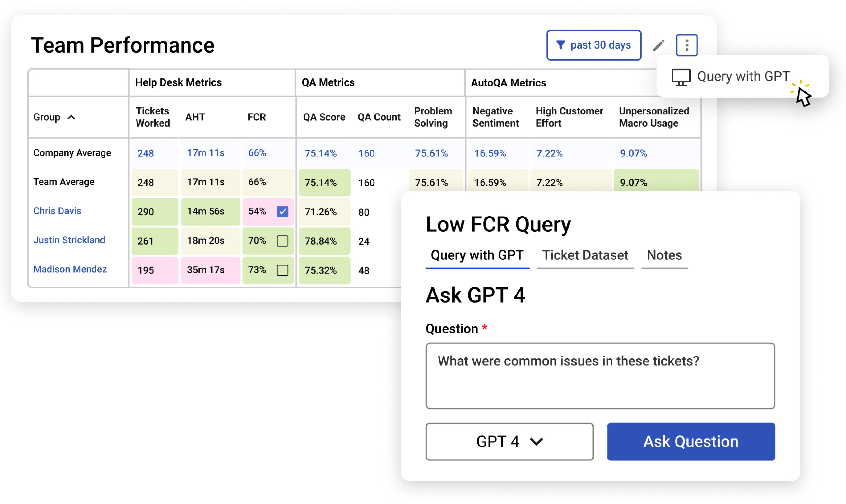Click Madison Mendez QA Score 75.32%

325,270
